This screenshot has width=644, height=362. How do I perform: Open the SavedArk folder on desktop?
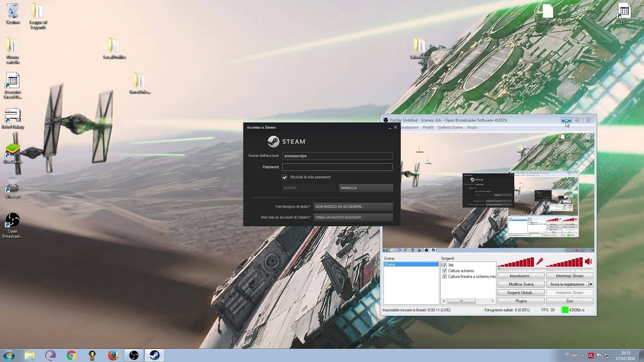pyautogui.click(x=139, y=83)
